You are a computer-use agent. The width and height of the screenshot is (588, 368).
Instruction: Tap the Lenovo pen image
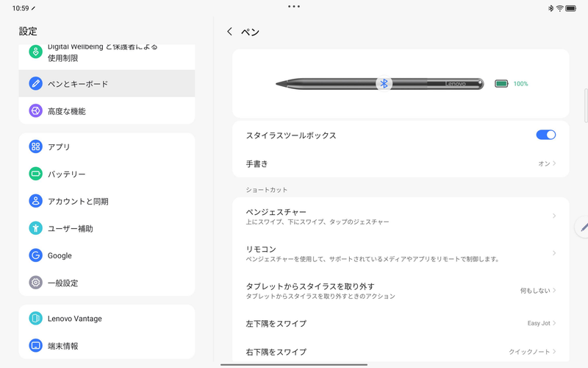point(379,83)
